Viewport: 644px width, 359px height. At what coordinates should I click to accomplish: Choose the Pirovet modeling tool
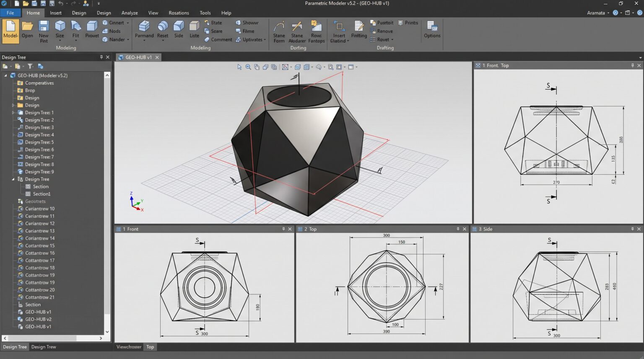point(92,29)
